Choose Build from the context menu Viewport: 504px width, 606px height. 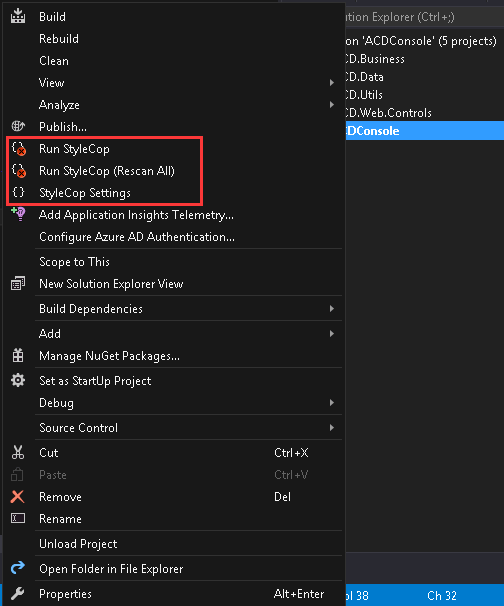(174, 17)
